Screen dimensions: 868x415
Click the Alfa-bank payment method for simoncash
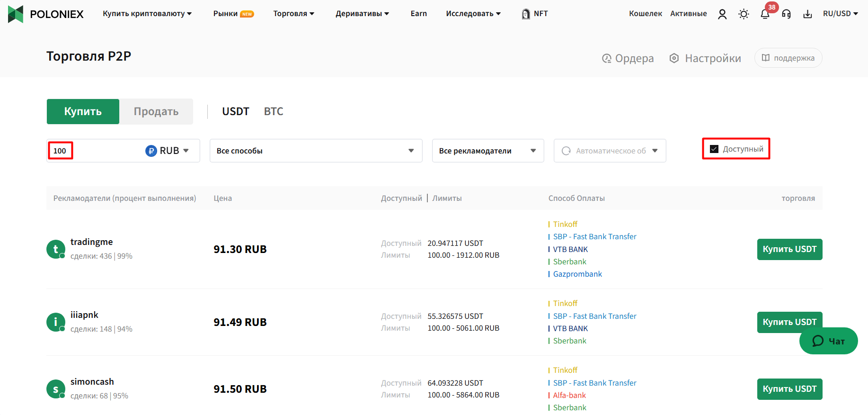tap(569, 395)
